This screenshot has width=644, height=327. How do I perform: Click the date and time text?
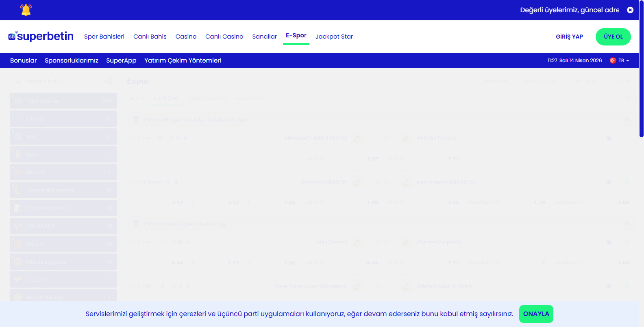[574, 61]
